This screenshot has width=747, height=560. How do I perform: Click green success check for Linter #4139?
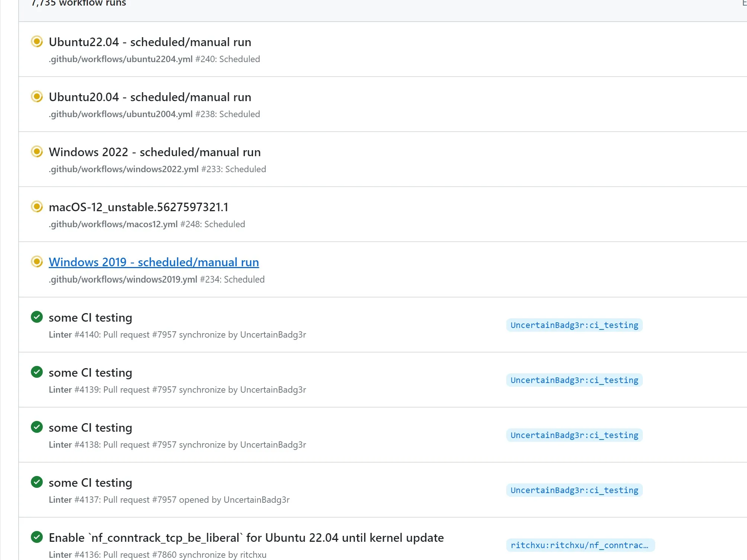[37, 372]
